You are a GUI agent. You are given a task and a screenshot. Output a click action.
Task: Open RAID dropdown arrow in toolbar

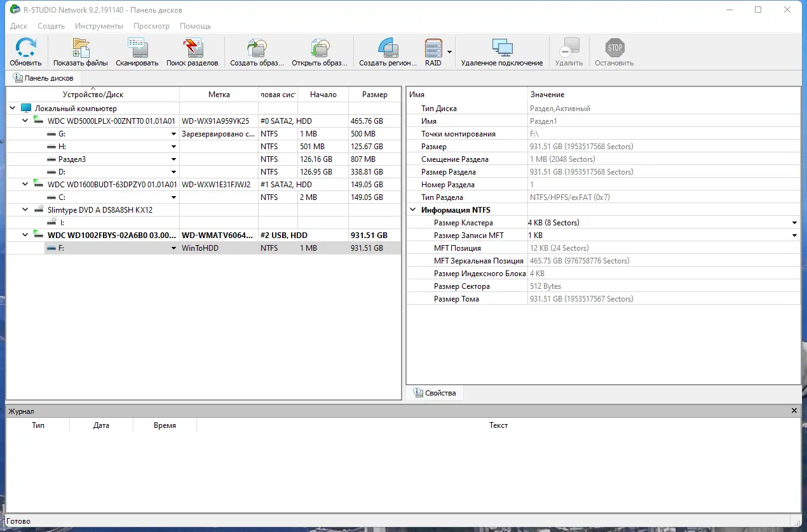pos(450,51)
